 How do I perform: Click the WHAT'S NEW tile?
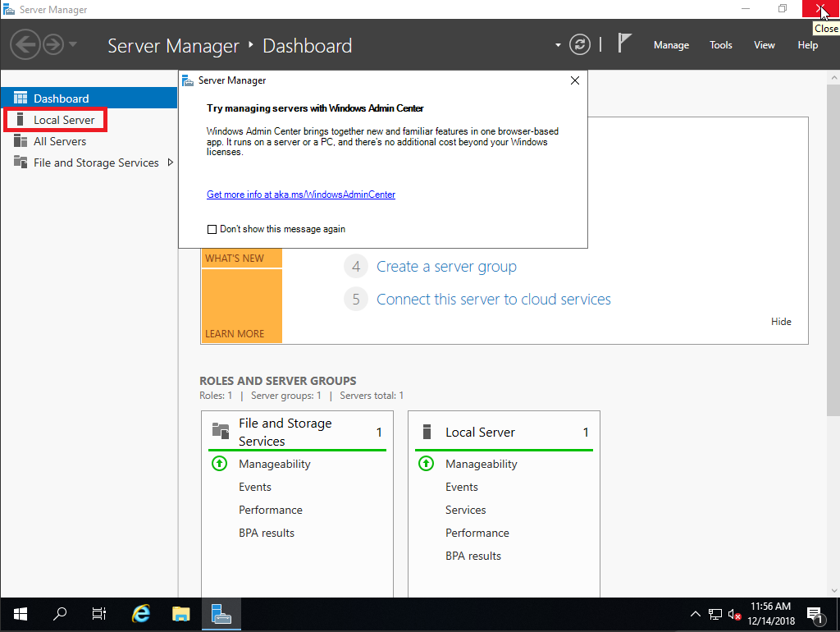[242, 259]
